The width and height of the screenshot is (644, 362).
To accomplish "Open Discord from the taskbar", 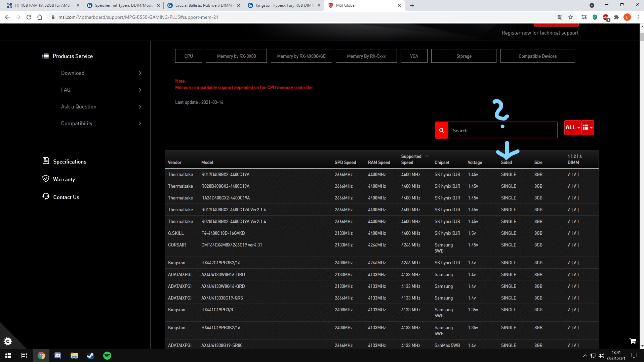I will click(57, 355).
